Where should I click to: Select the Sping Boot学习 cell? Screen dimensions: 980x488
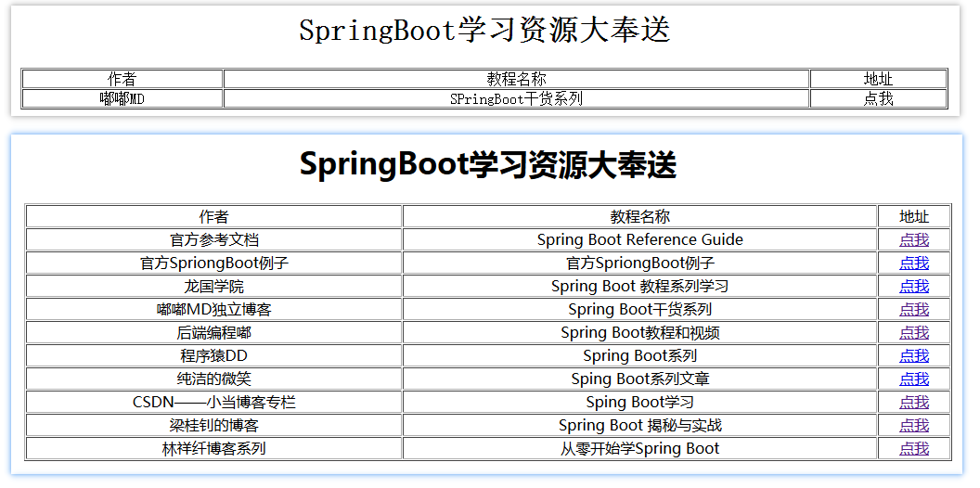click(640, 402)
